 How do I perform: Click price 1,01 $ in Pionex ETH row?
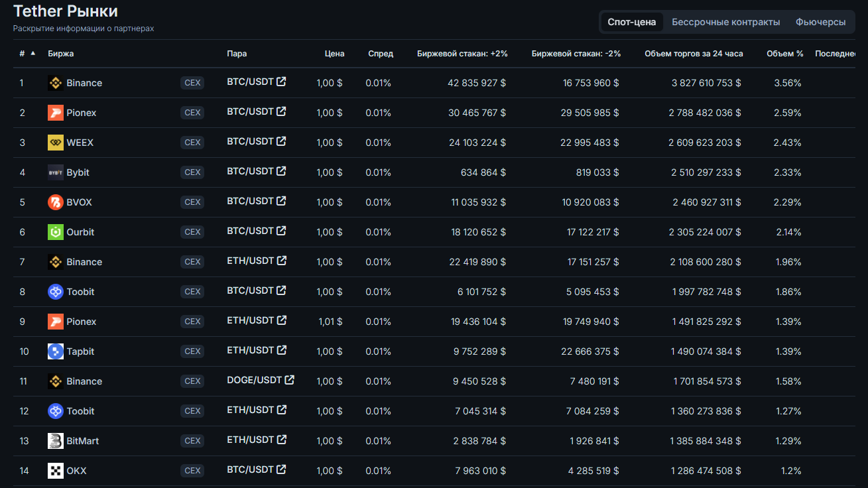click(x=330, y=322)
